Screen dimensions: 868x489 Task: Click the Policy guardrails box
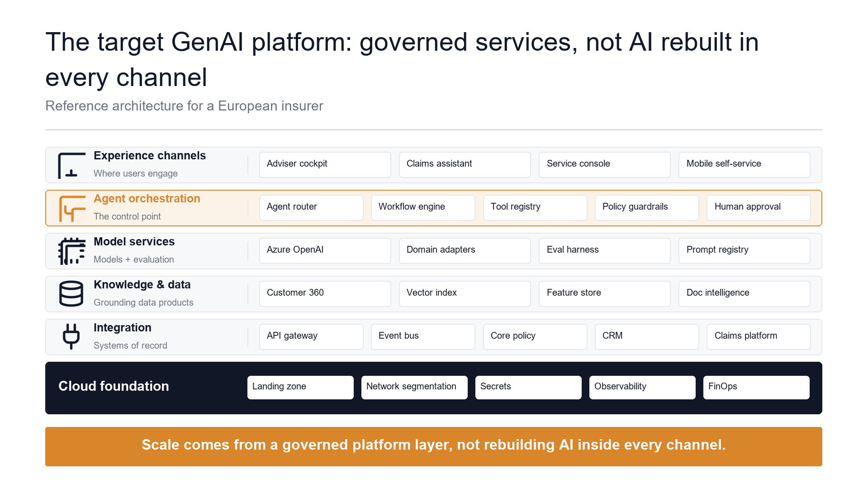[x=647, y=208]
